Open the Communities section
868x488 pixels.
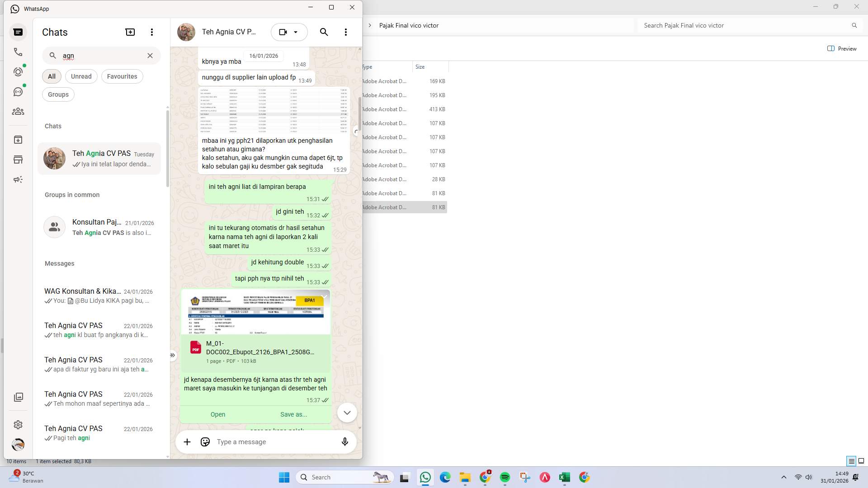click(x=18, y=111)
